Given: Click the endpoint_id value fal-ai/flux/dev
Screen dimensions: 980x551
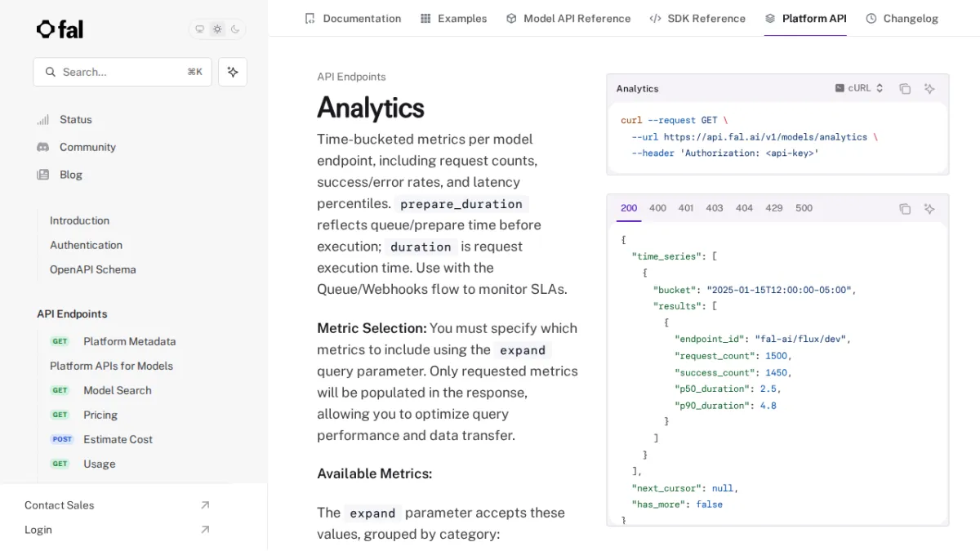Looking at the screenshot, I should (802, 339).
